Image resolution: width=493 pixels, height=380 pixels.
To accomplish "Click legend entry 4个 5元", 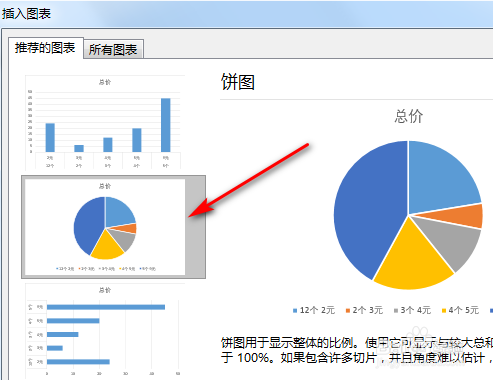I will coord(460,310).
